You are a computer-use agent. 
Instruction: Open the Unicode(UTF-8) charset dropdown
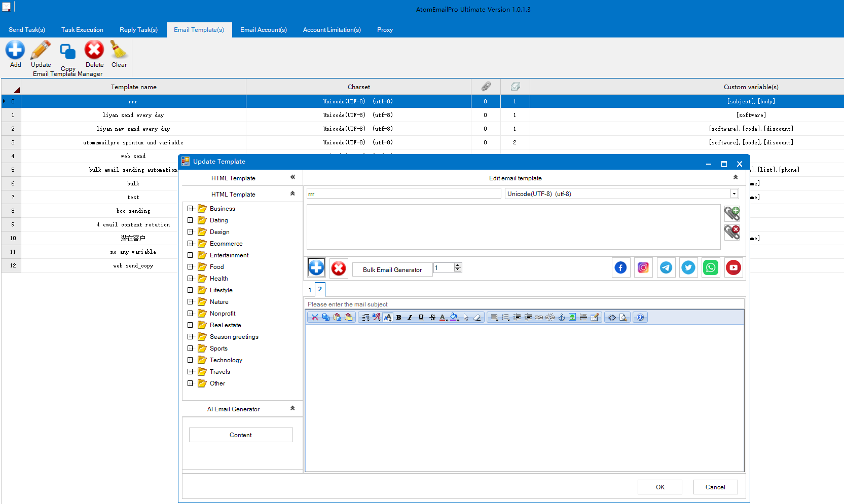pyautogui.click(x=733, y=193)
